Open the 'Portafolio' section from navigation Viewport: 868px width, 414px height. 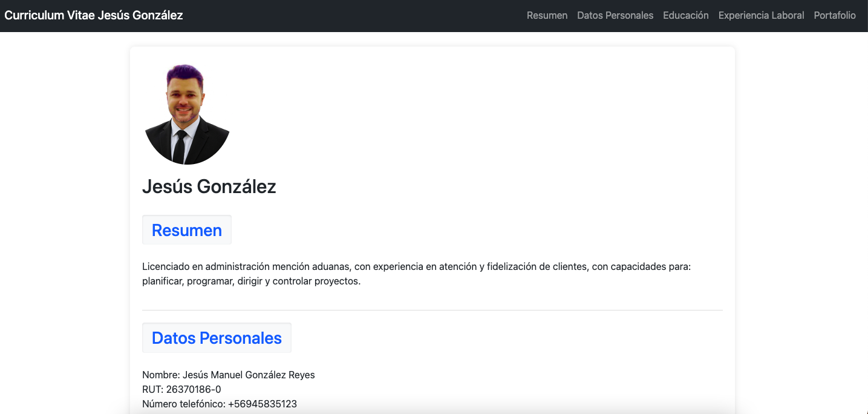(x=834, y=15)
